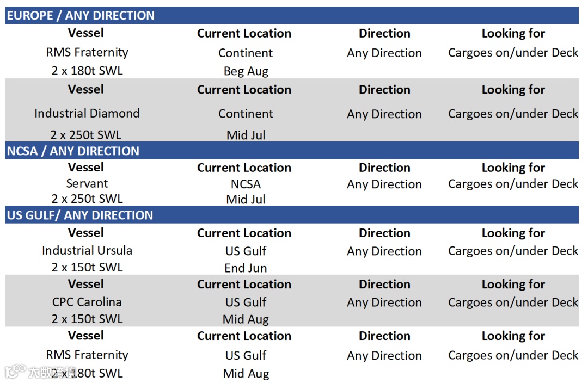Click the 2 x 250t SWL under Servant
The height and width of the screenshot is (383, 588).
87,199
